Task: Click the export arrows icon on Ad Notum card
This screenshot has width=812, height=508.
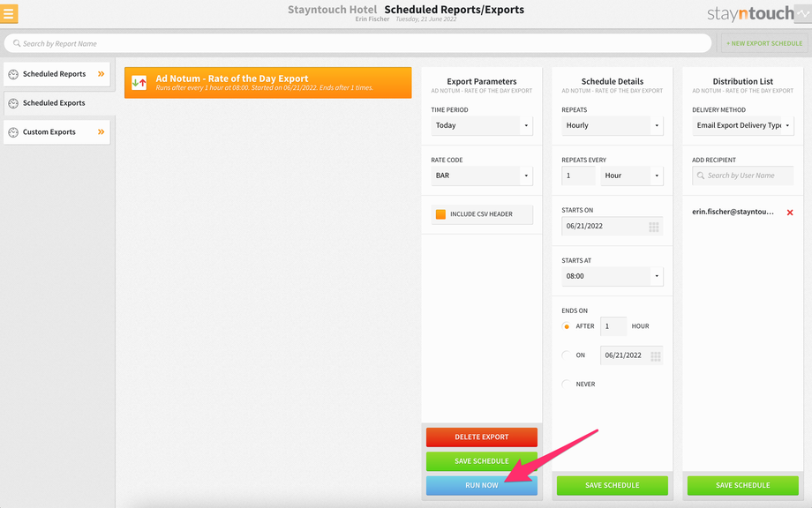Action: [x=139, y=82]
